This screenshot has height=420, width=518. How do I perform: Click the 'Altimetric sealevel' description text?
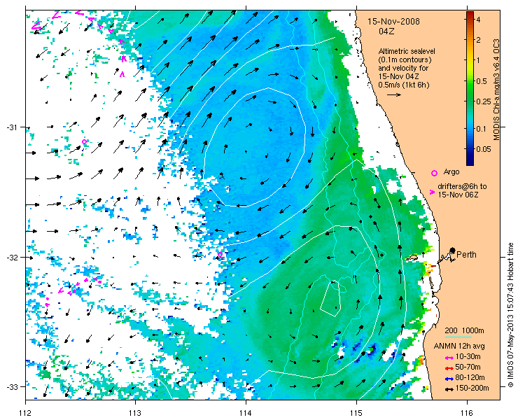click(x=407, y=51)
